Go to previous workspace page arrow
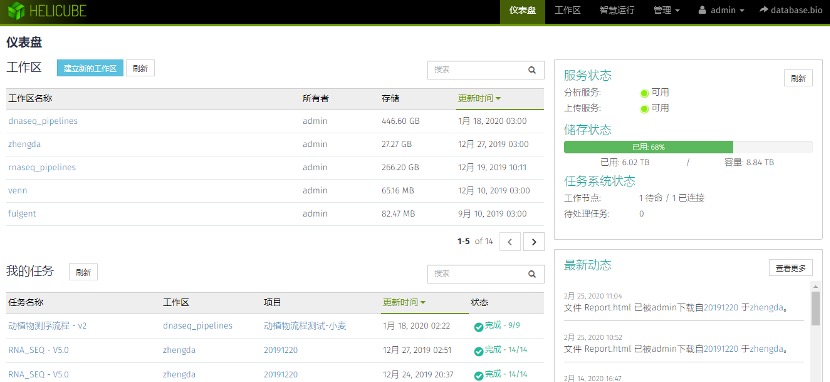This screenshot has width=830, height=382. click(x=510, y=241)
